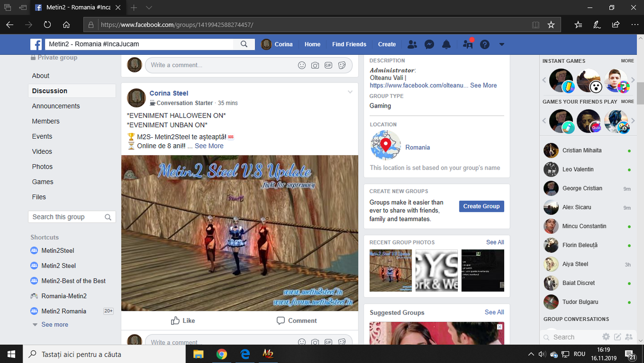Open Google Chrome from the taskbar
Image resolution: width=644 pixels, height=363 pixels.
[222, 354]
